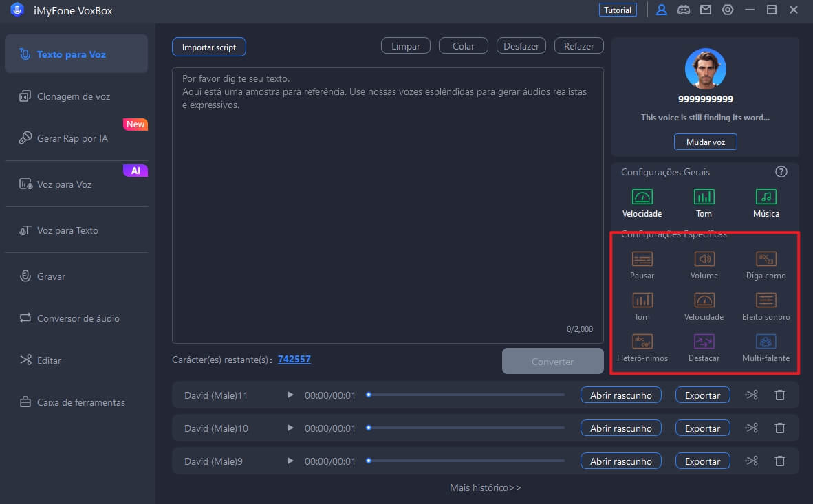Viewport: 813px width, 504px height.
Task: Click the Tutorial button
Action: coord(618,10)
